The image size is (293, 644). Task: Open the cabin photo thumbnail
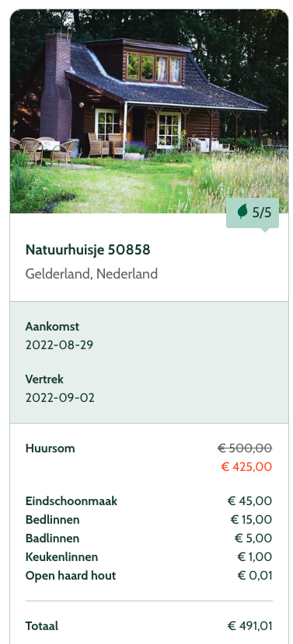(149, 111)
